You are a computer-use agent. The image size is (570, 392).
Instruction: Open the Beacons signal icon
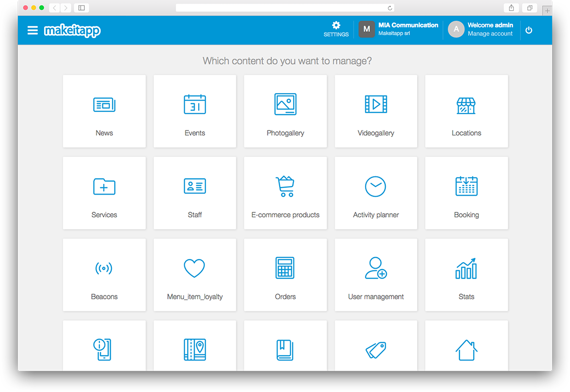104,268
